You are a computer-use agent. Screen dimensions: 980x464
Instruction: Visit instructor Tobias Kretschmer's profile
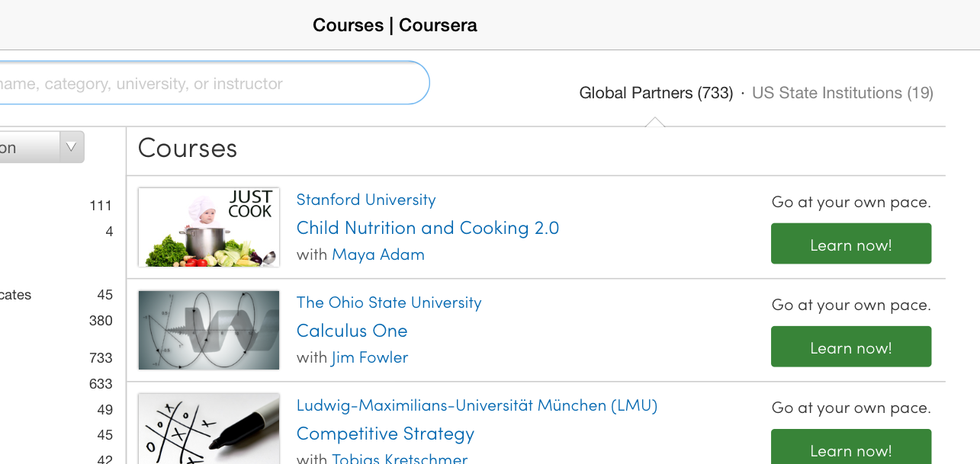click(x=400, y=459)
